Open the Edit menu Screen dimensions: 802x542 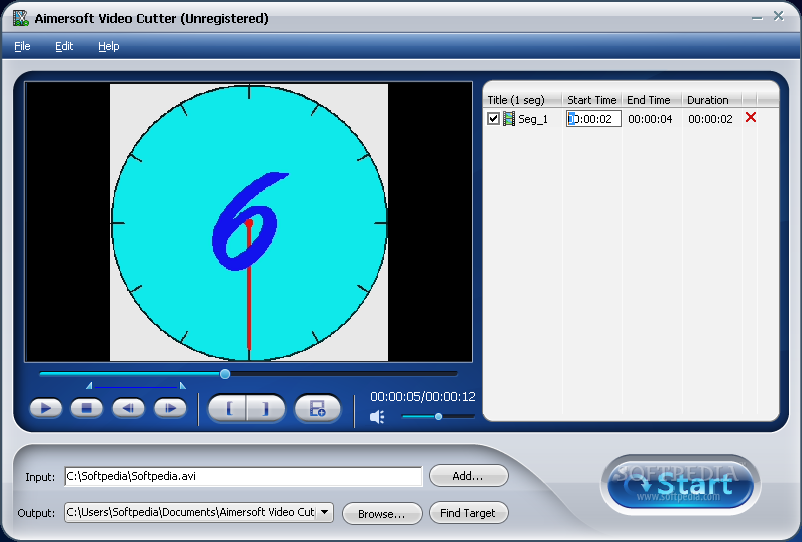click(x=64, y=47)
